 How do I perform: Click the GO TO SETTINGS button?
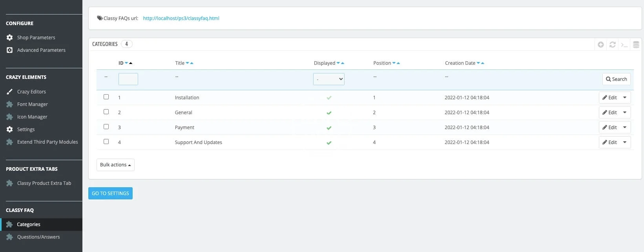(x=110, y=193)
